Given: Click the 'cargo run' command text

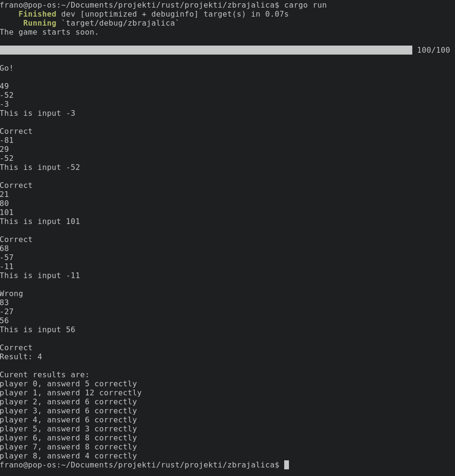Looking at the screenshot, I should pos(305,5).
